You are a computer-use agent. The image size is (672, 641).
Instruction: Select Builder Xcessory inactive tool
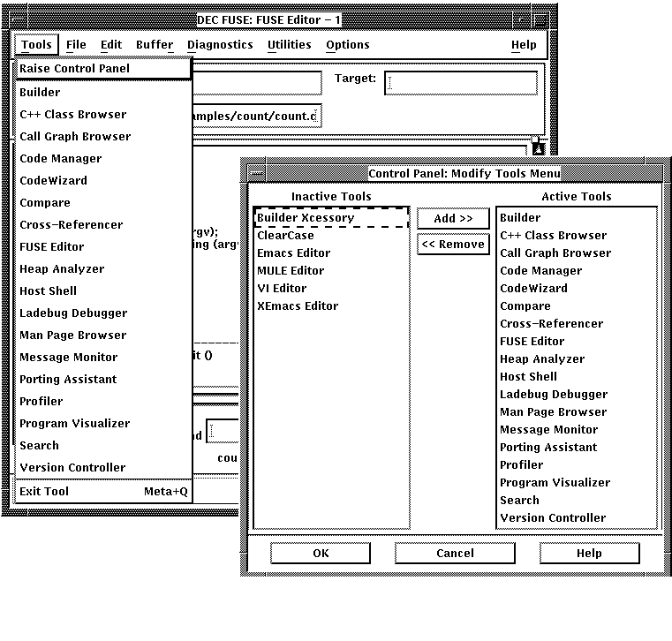click(306, 218)
